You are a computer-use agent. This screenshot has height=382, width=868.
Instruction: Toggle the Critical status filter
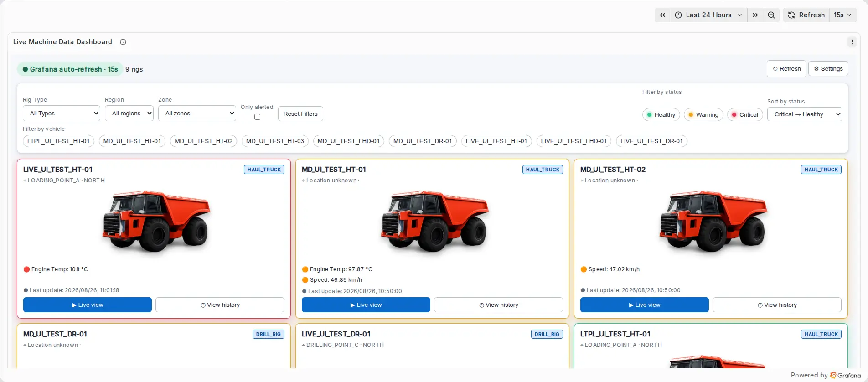point(745,115)
